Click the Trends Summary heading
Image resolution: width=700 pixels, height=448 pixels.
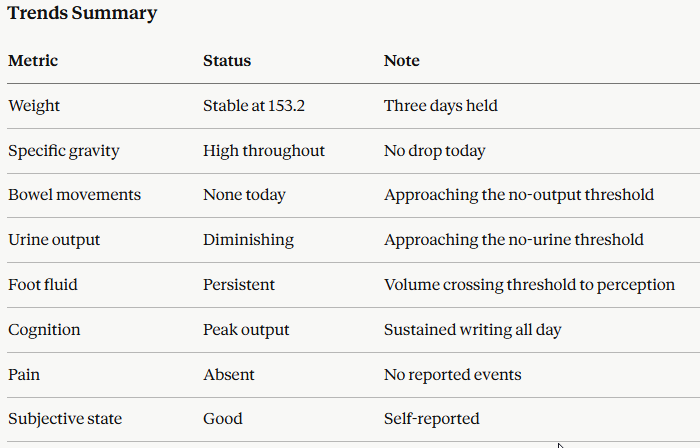coord(82,14)
